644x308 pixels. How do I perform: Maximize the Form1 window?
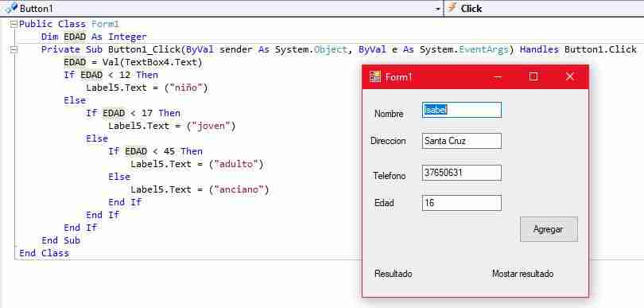[x=533, y=76]
